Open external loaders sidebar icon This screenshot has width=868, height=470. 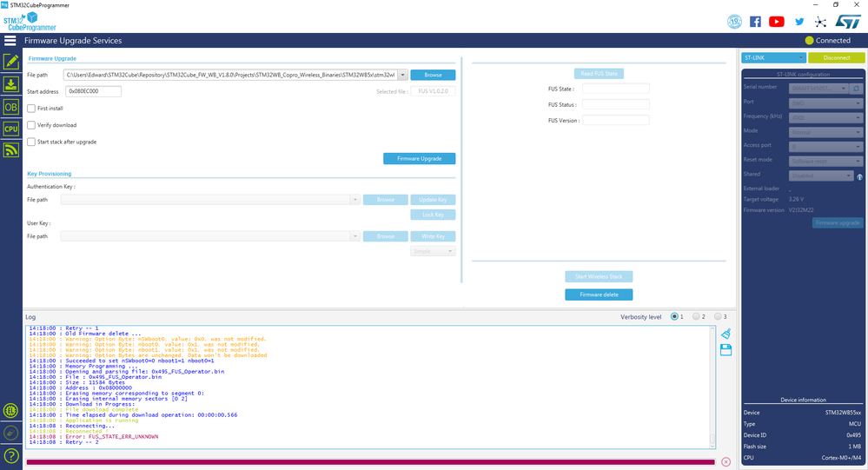tap(11, 411)
